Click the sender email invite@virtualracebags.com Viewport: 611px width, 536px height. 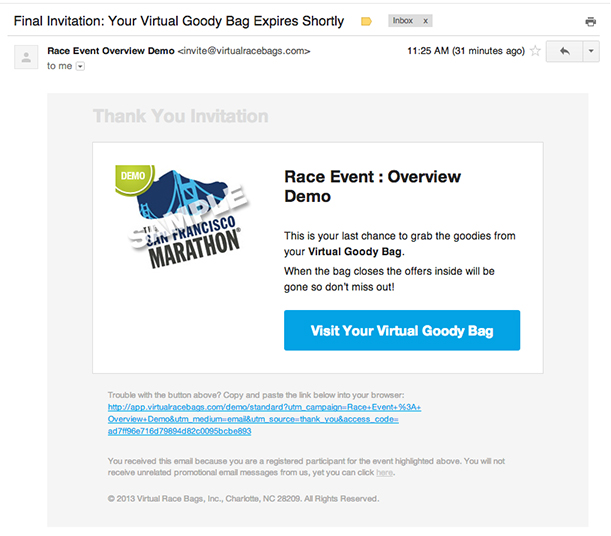click(244, 51)
